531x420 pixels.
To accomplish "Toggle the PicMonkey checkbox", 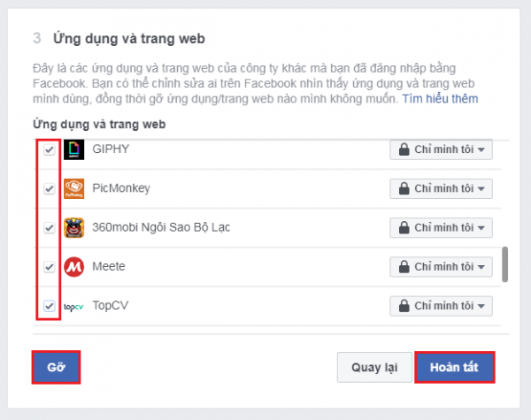I will [x=50, y=188].
